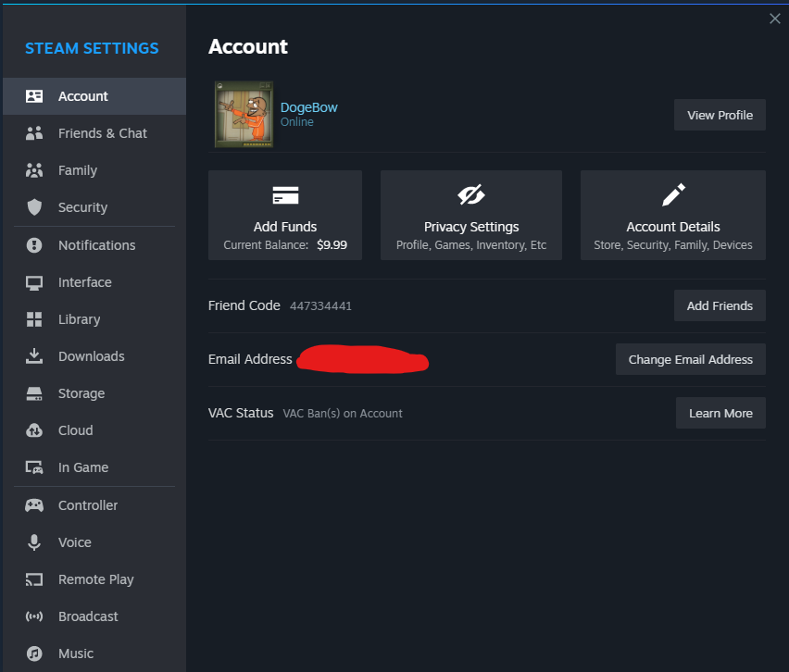The image size is (789, 672).
Task: Select the Security shield icon
Action: (x=34, y=207)
